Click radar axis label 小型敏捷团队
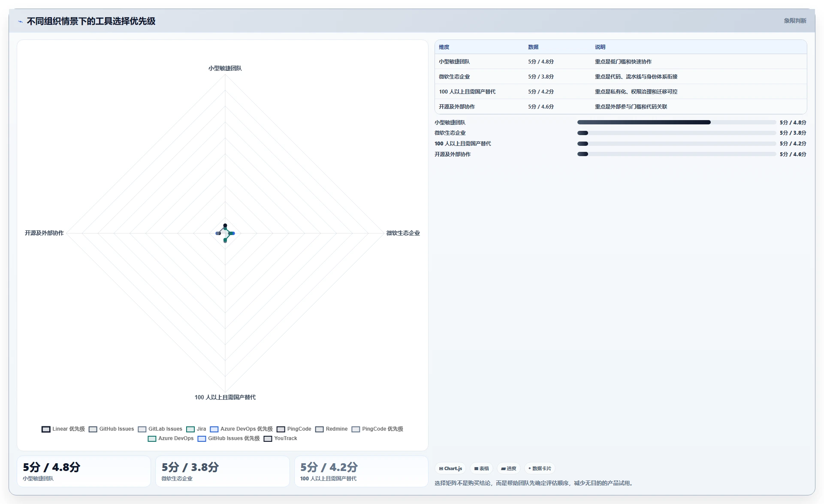 pos(225,68)
